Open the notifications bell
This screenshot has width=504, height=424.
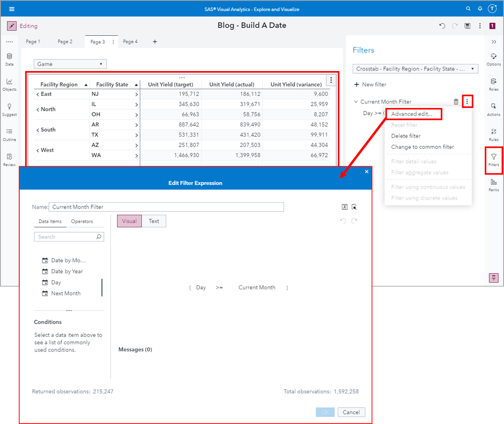480,9
